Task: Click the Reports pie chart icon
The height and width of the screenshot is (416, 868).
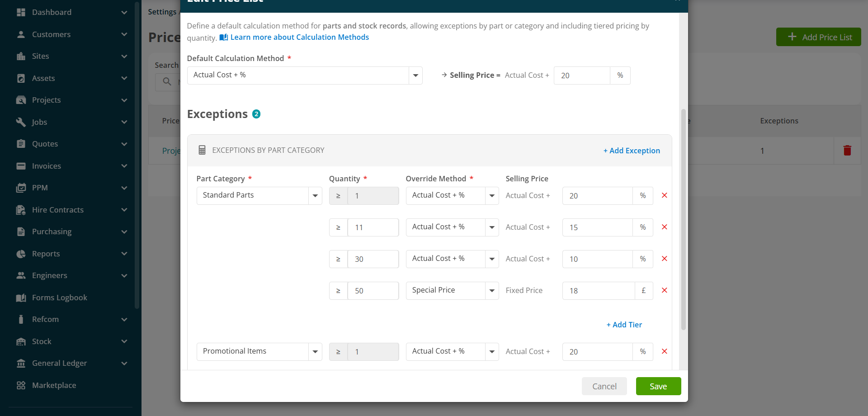Action: click(x=21, y=254)
